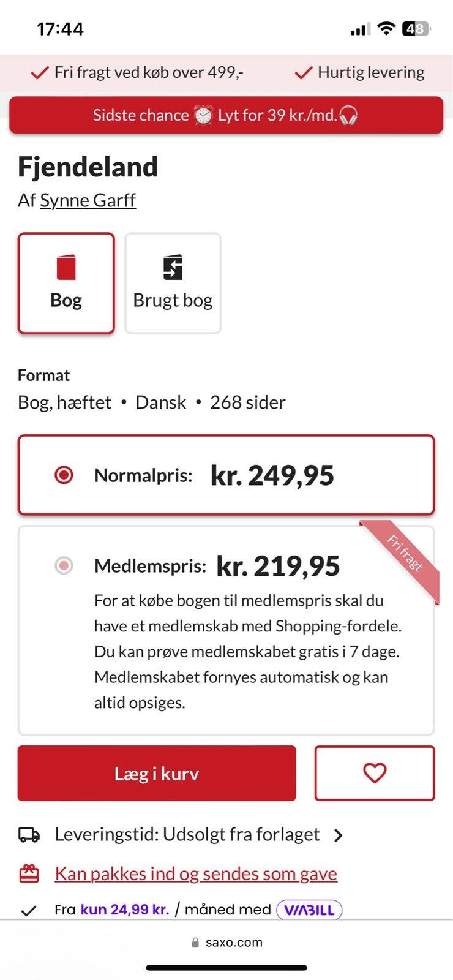
Task: Click the used book swap icon
Action: click(x=173, y=267)
